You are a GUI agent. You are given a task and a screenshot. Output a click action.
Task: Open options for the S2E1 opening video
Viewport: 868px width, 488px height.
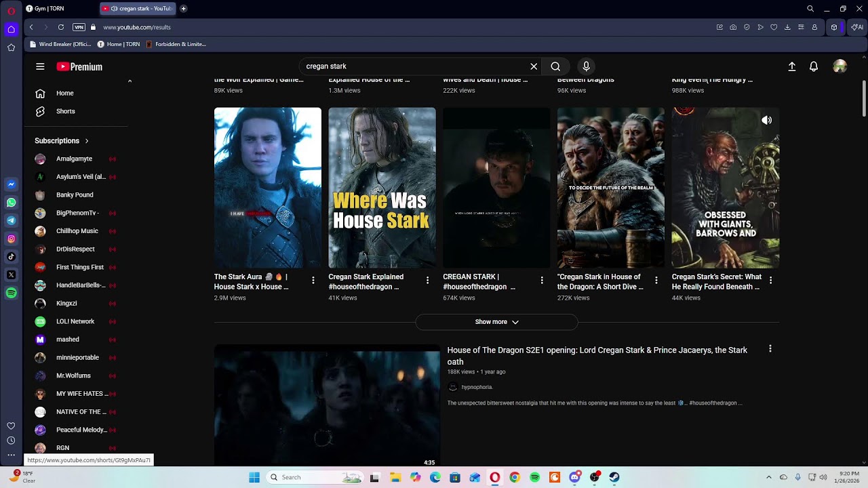770,348
